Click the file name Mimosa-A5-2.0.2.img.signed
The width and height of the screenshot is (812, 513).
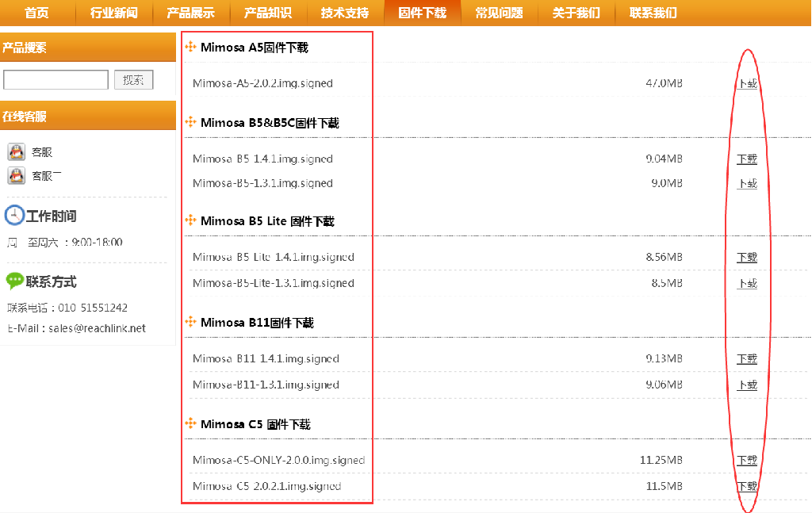[262, 83]
